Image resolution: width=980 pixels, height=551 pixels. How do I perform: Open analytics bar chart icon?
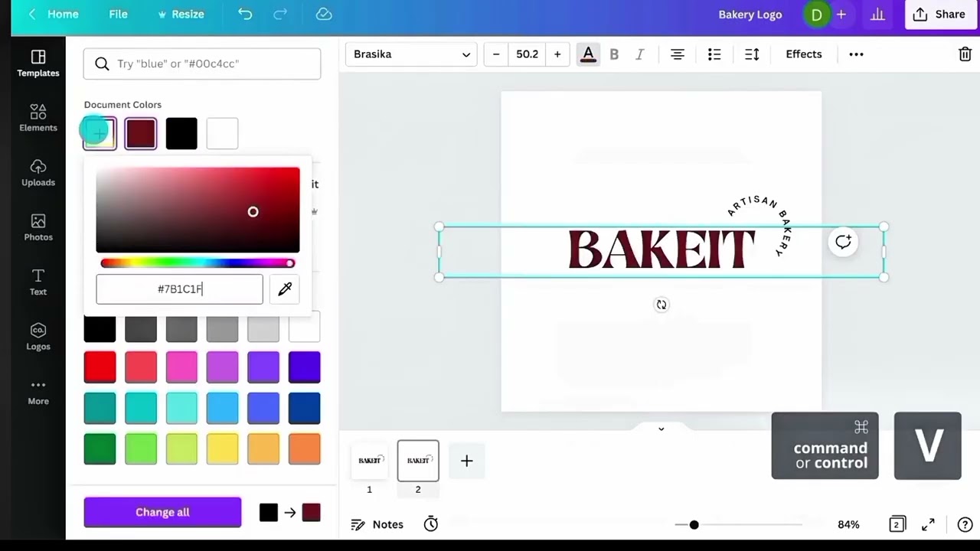point(877,15)
